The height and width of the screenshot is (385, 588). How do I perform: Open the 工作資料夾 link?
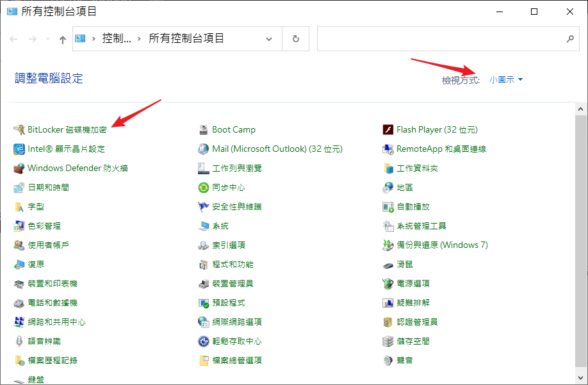coord(418,168)
